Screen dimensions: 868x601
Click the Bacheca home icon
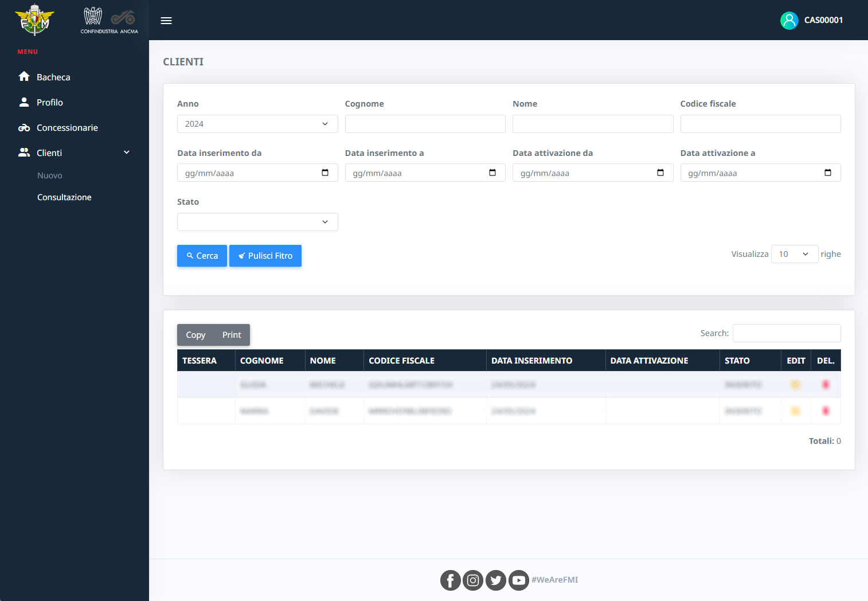24,76
